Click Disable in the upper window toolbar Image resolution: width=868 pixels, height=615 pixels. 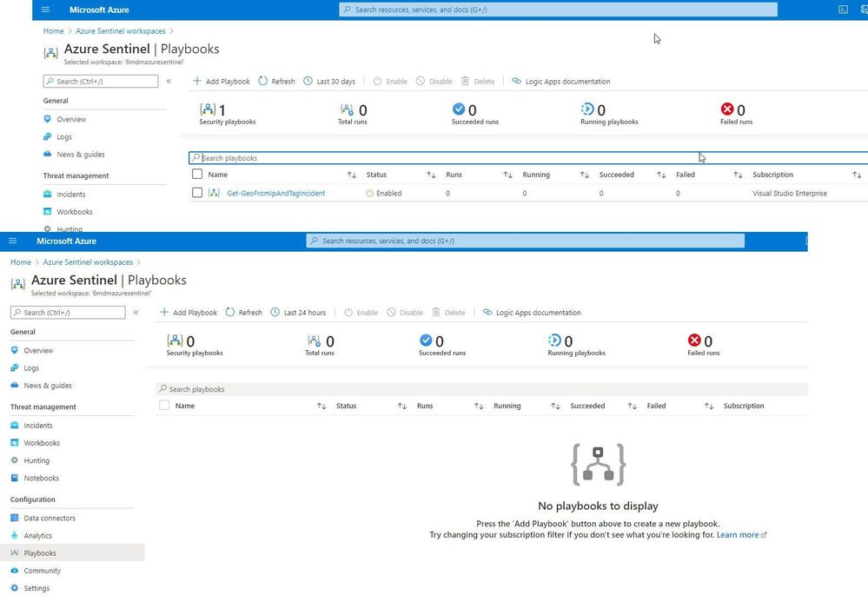tap(434, 82)
